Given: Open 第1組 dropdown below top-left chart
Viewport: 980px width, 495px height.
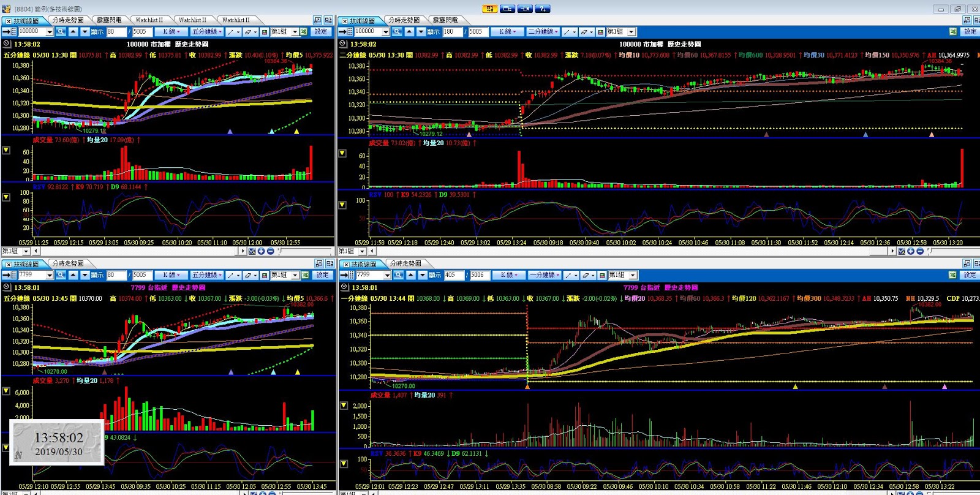Looking at the screenshot, I should (25, 251).
